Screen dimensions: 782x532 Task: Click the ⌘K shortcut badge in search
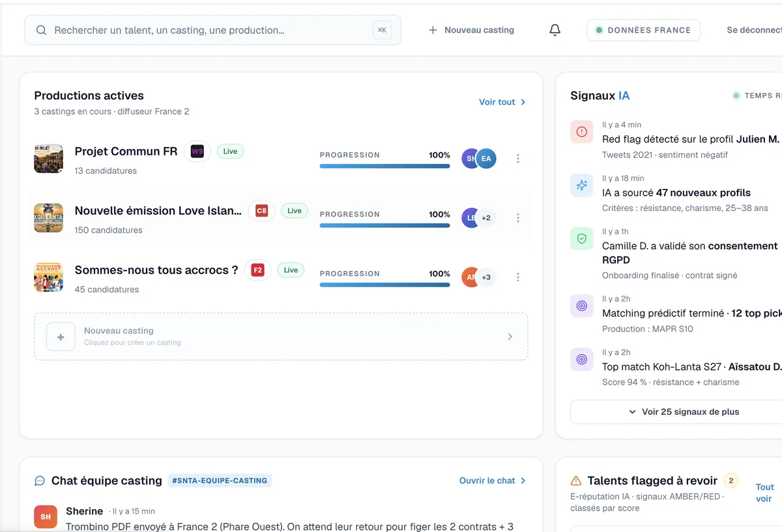coord(382,30)
